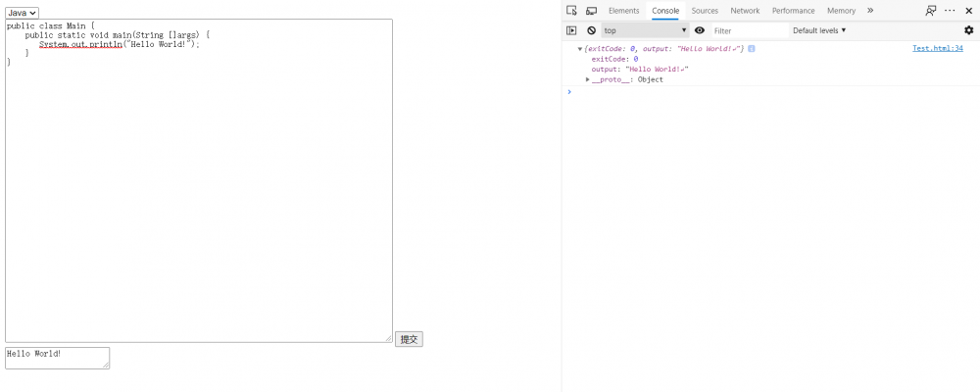Click the output textarea resize handle

[106, 366]
